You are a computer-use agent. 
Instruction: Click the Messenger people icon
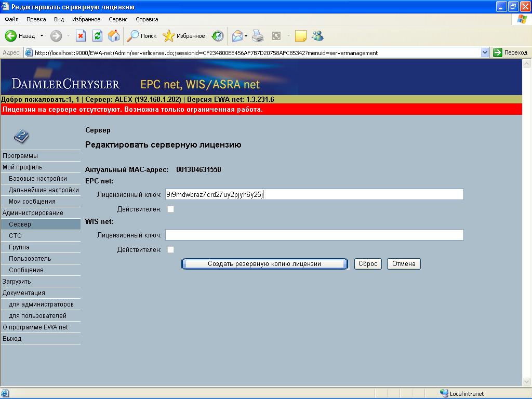point(317,36)
